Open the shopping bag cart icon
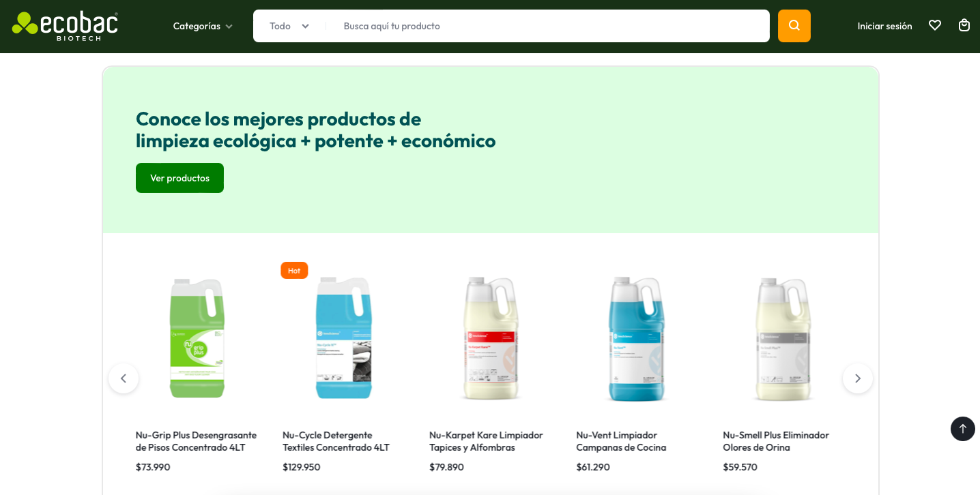This screenshot has height=495, width=980. (x=964, y=25)
